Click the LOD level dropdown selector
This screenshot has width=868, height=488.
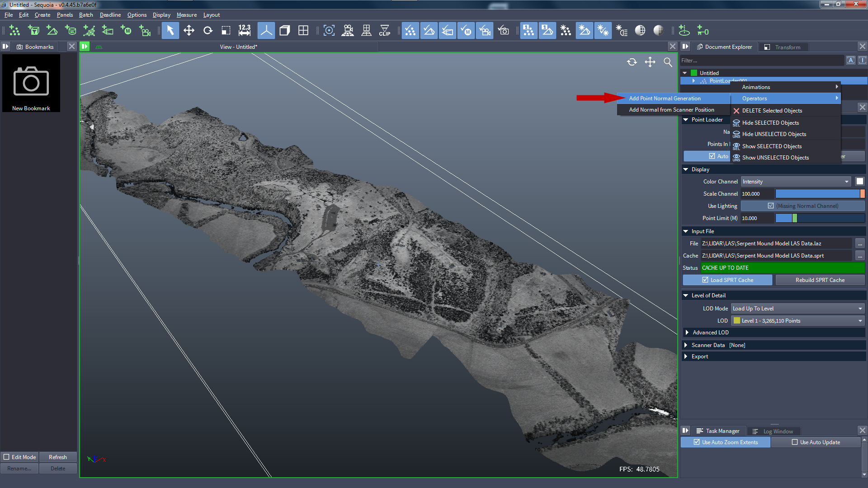click(x=797, y=320)
